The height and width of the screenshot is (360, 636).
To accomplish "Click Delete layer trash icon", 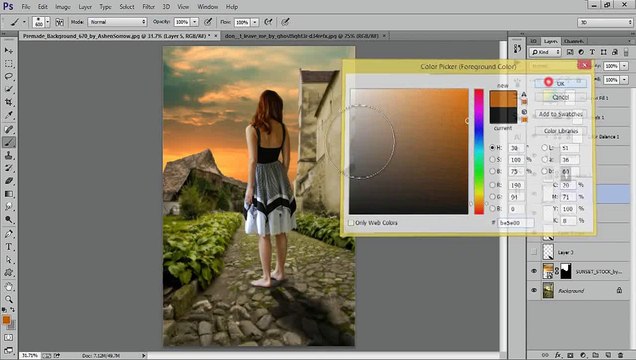I will click(620, 356).
